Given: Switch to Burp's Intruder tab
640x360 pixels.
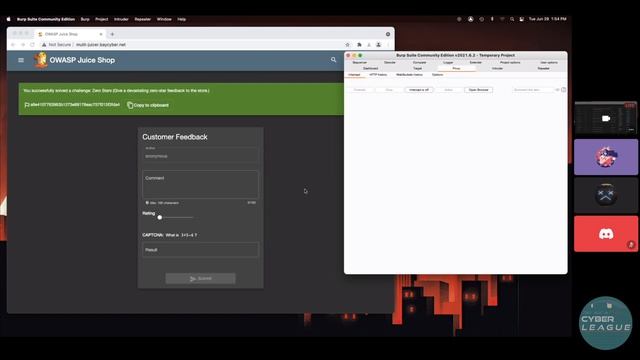Looking at the screenshot, I should tap(497, 69).
